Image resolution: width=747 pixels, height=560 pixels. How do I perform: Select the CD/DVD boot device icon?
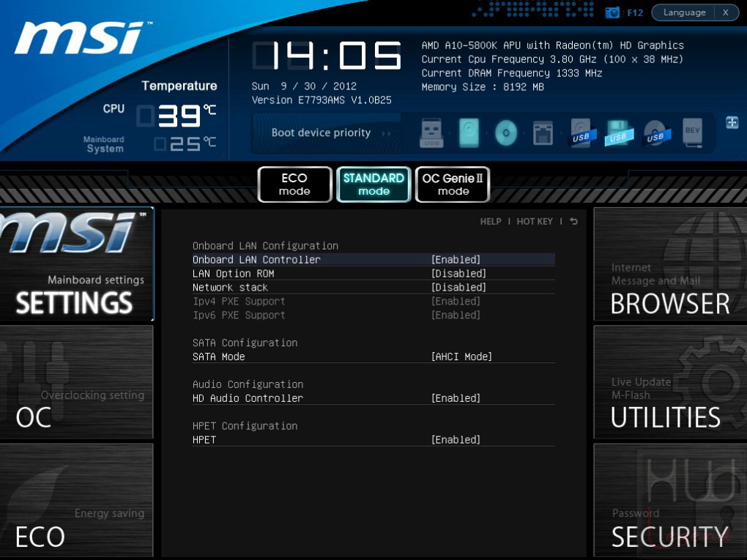click(506, 132)
